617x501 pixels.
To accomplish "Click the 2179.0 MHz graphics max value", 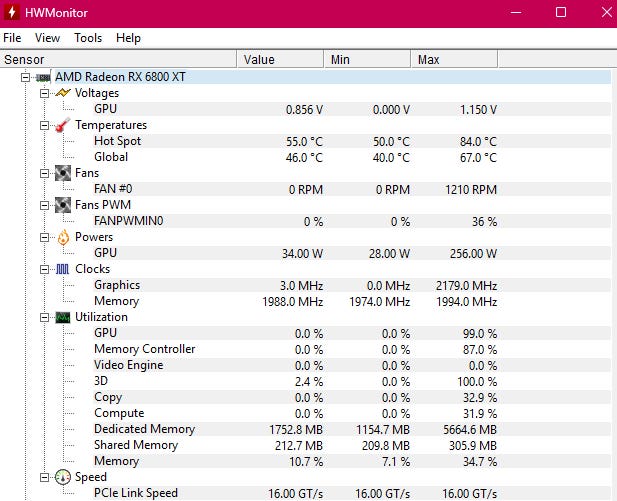I will click(x=466, y=286).
